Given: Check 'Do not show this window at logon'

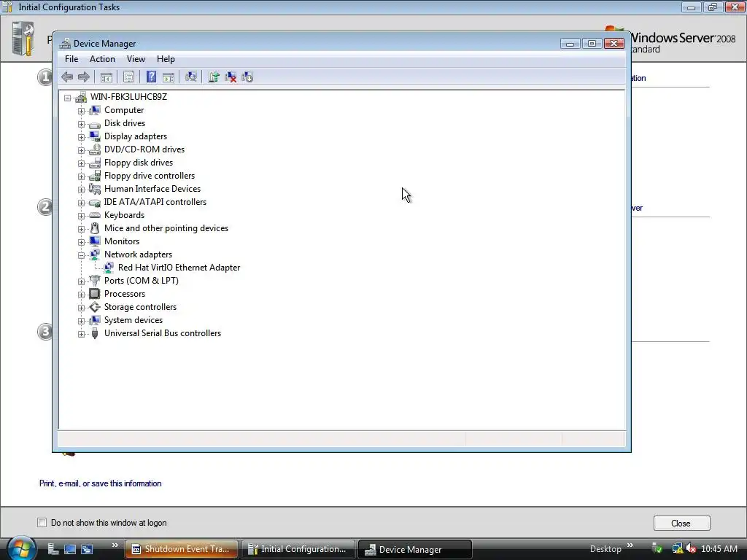Looking at the screenshot, I should click(42, 522).
